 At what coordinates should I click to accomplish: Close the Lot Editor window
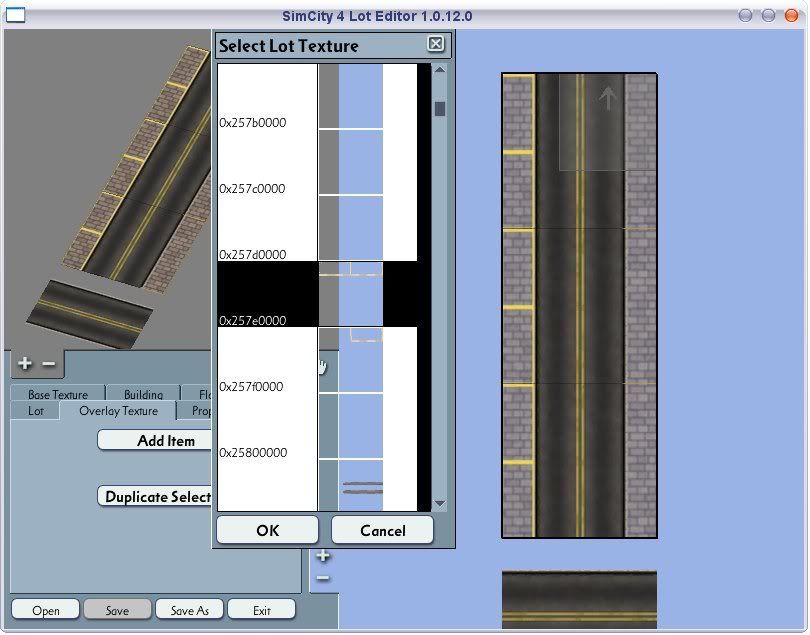(x=791, y=16)
